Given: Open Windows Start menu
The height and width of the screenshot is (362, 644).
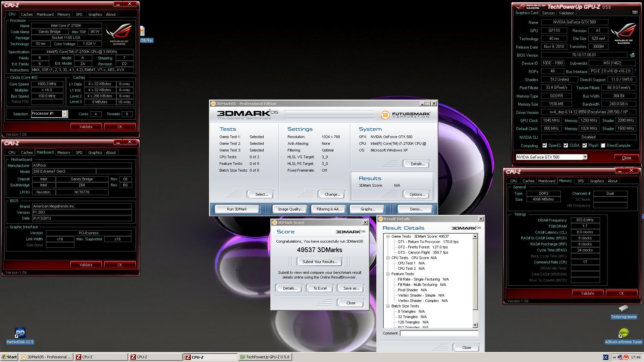Looking at the screenshot, I should (9, 357).
